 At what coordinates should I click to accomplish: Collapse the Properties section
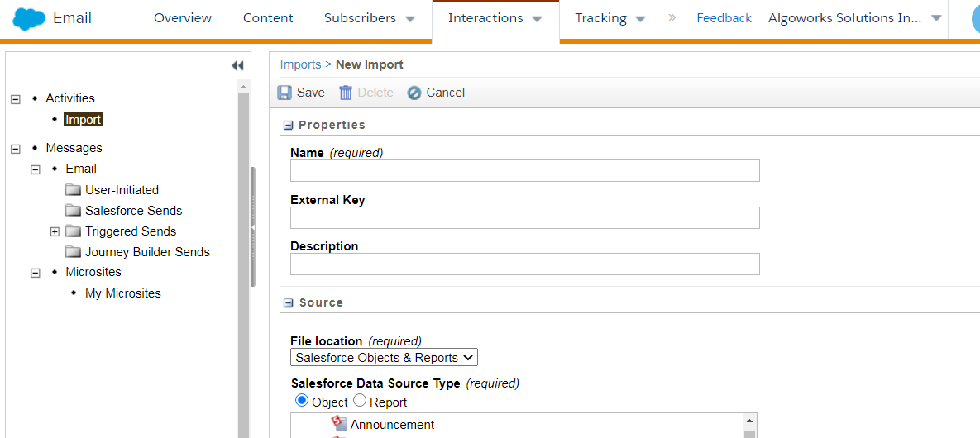pyautogui.click(x=289, y=126)
